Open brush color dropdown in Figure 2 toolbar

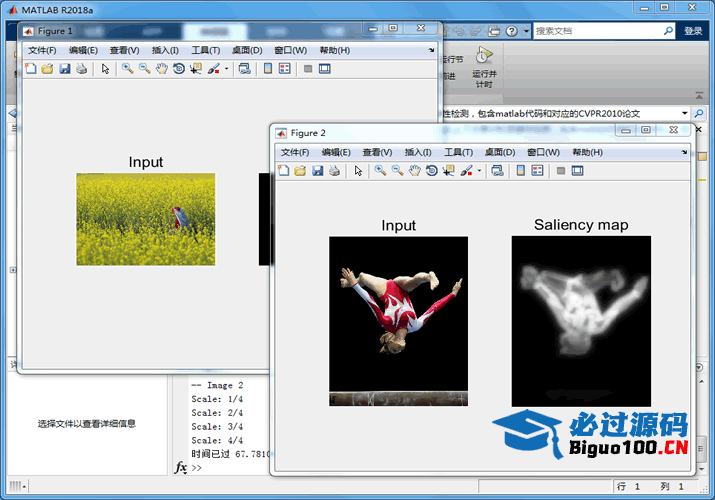click(479, 171)
